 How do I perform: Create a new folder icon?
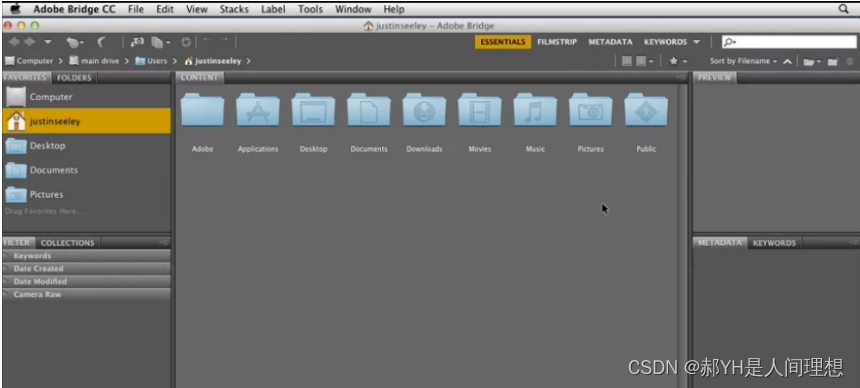833,61
